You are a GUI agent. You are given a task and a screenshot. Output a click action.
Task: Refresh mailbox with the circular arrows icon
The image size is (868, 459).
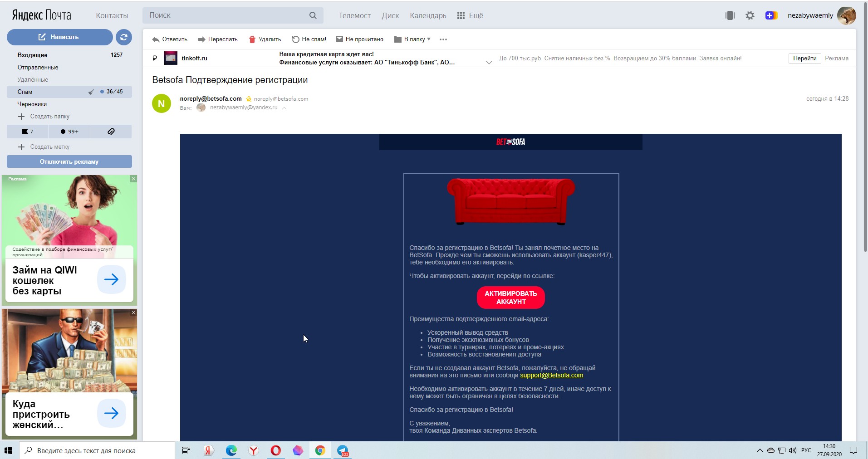click(x=123, y=37)
